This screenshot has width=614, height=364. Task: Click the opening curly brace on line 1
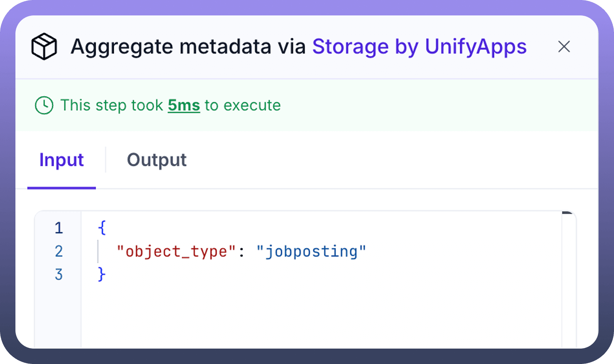pyautogui.click(x=102, y=228)
